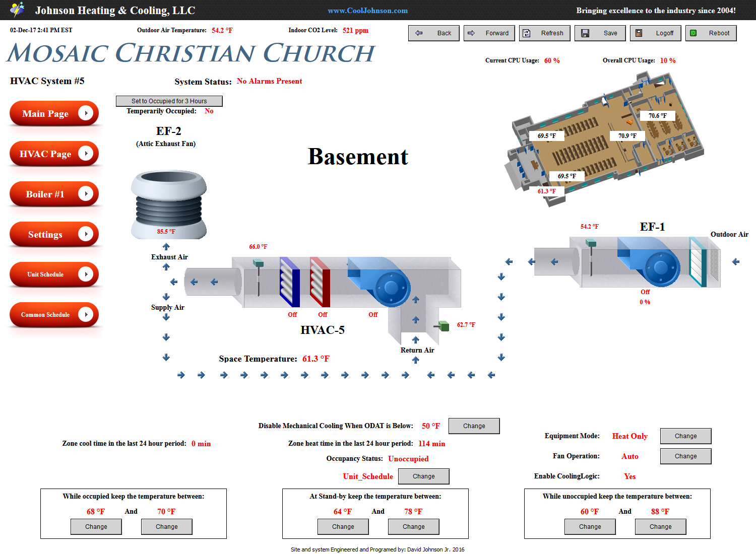Change the Equipment Mode Heat Only setting

[685, 436]
